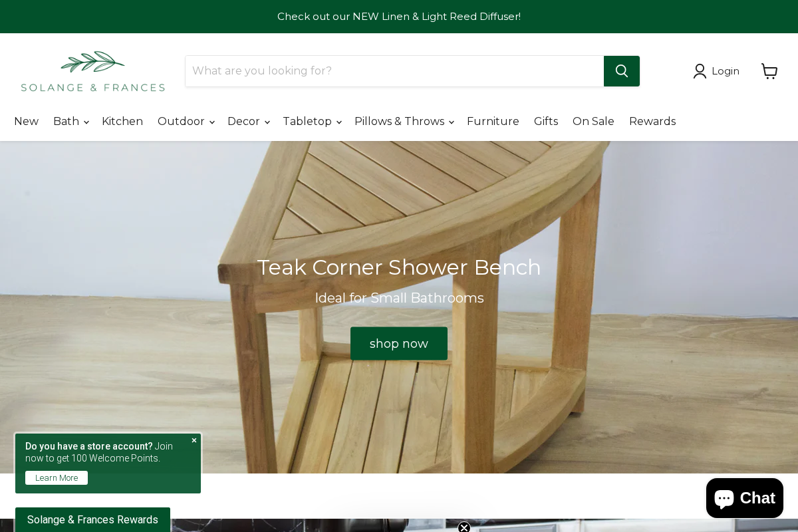The height and width of the screenshot is (532, 798).
Task: Expand the Bath dropdown menu
Action: tap(70, 122)
